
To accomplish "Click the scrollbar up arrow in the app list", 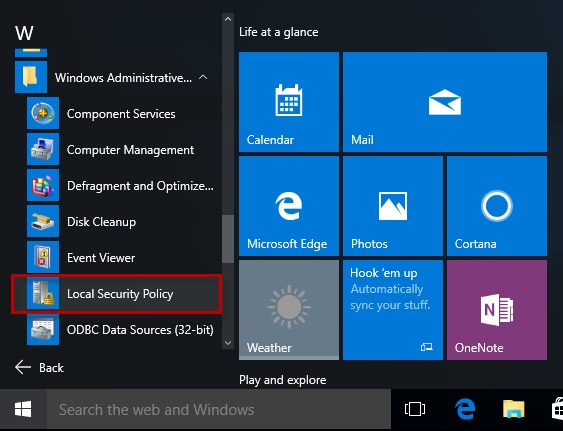I will pos(228,19).
